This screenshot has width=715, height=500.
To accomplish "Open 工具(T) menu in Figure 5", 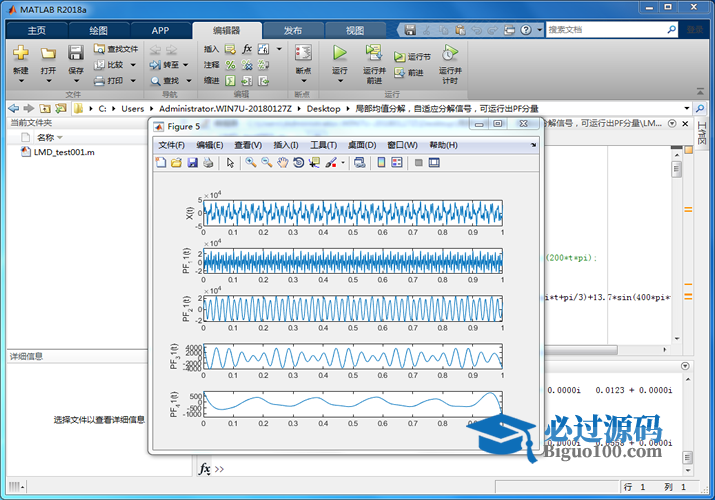I will point(323,145).
